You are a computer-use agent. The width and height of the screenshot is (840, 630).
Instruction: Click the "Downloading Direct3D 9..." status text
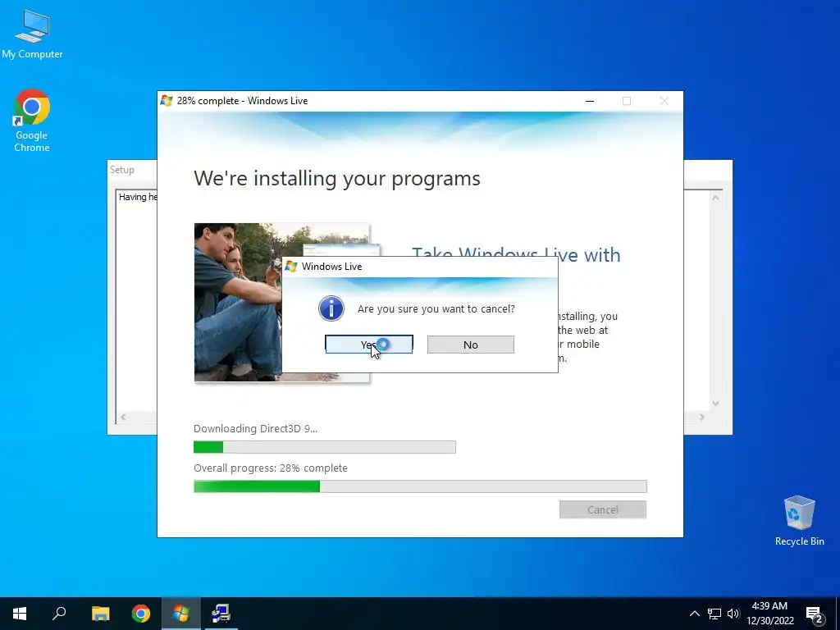click(256, 428)
